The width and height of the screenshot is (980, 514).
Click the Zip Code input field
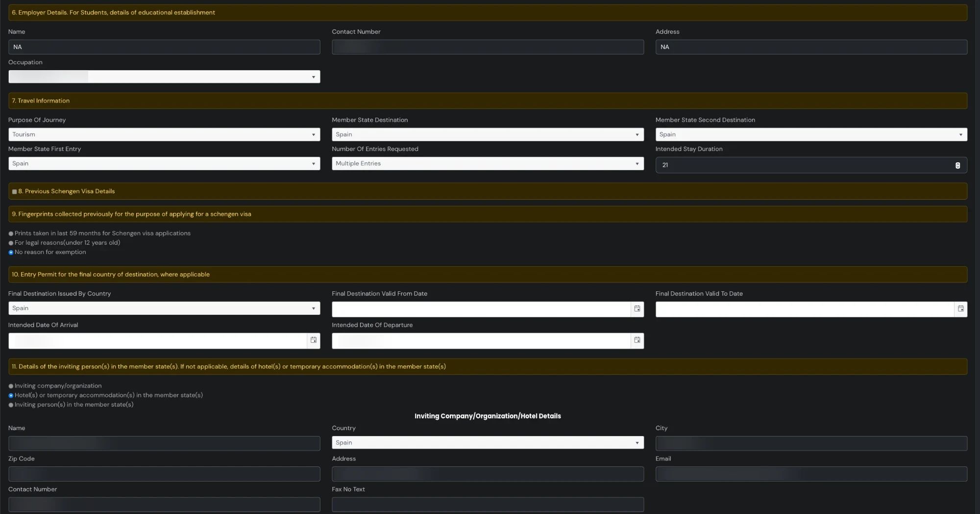click(164, 474)
